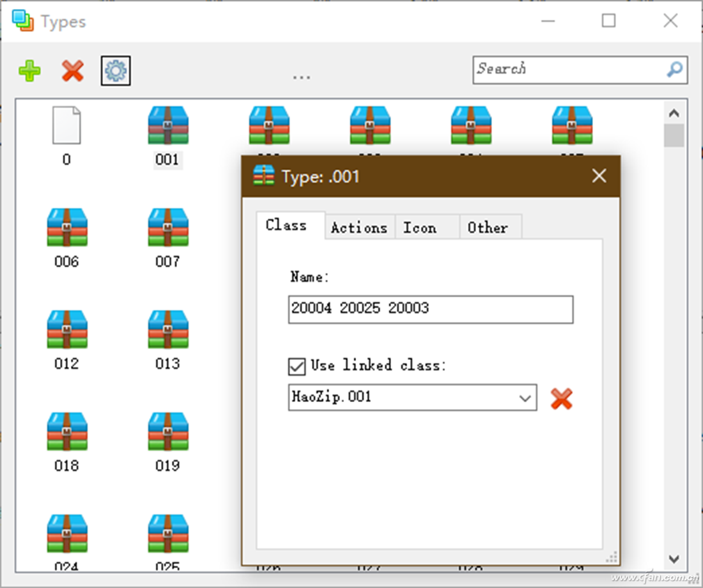Viewport: 703px width, 588px height.
Task: Click the Types app icon in title bar
Action: (23, 20)
